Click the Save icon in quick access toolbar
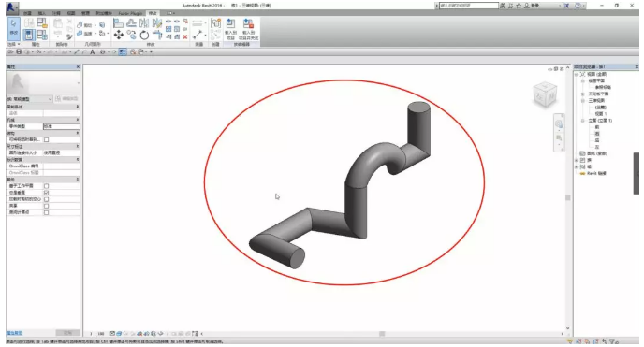Image resolution: width=644 pixels, height=347 pixels. (19, 51)
